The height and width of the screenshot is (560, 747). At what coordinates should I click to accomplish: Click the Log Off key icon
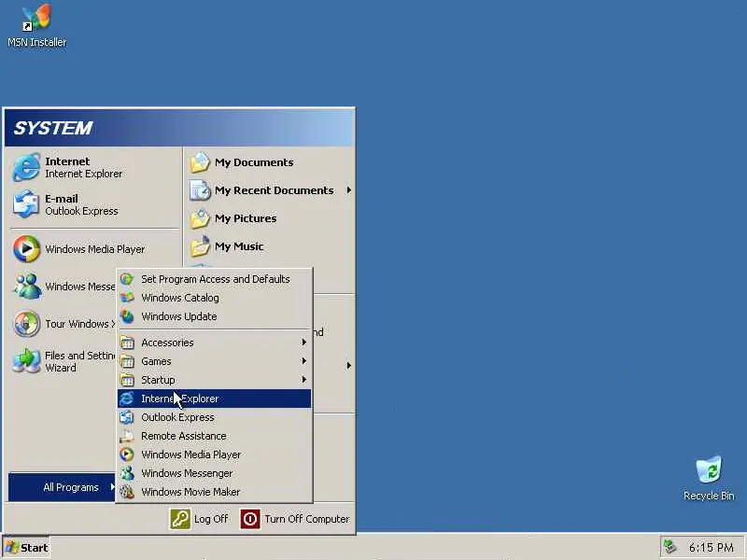[x=180, y=519]
